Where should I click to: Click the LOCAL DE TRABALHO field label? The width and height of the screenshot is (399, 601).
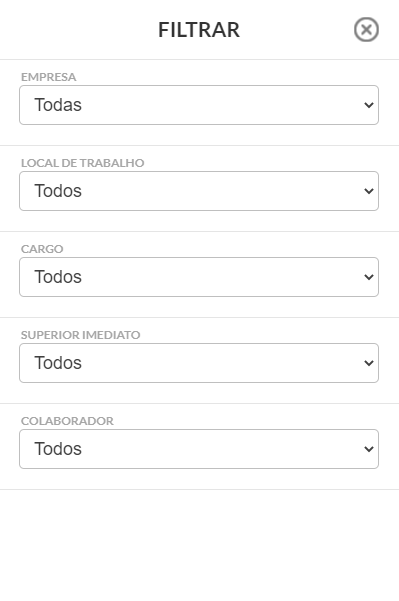(82, 163)
